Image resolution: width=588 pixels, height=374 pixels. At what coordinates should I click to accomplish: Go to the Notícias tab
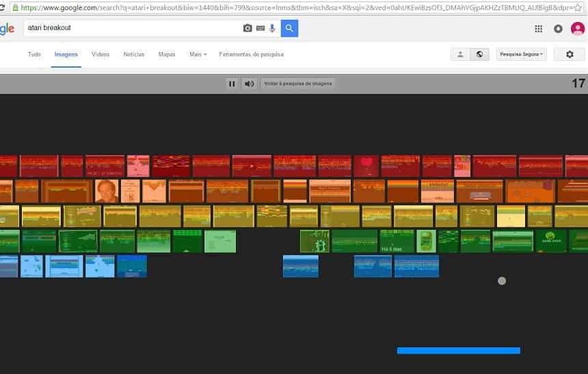(x=134, y=55)
